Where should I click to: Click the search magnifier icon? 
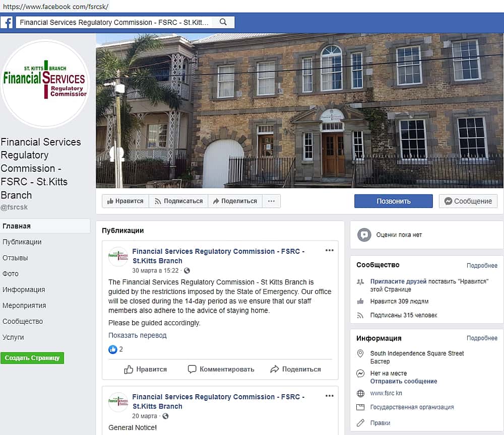(x=223, y=22)
